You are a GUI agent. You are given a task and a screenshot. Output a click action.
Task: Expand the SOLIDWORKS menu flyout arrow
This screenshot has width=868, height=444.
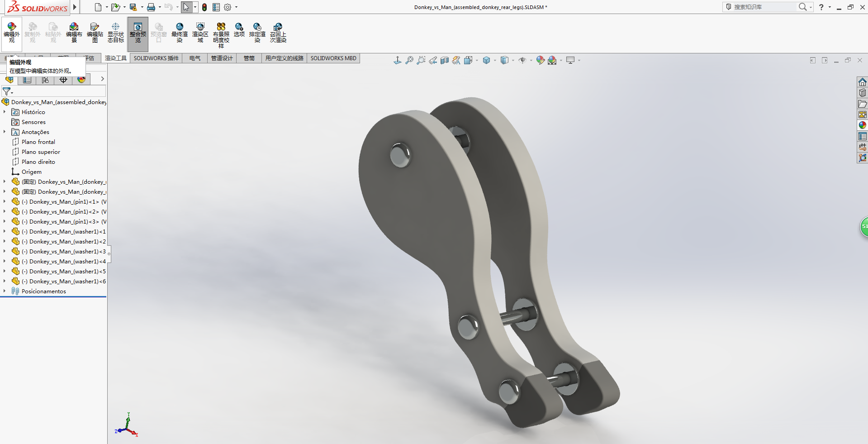(x=75, y=7)
